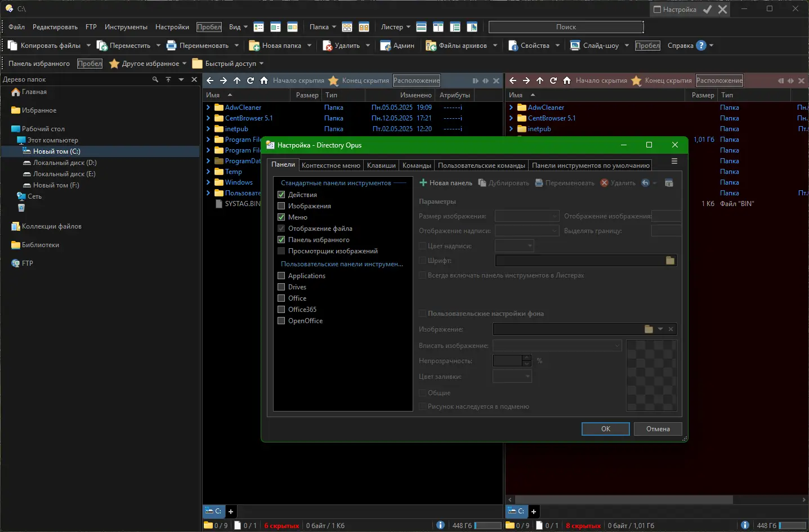Click the New Folder toolbar icon
Image resolution: width=809 pixels, height=532 pixels.
pos(254,46)
